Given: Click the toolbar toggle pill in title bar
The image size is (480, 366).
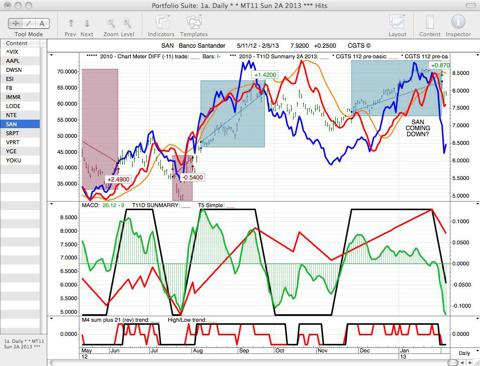Looking at the screenshot, I should pos(471,5).
